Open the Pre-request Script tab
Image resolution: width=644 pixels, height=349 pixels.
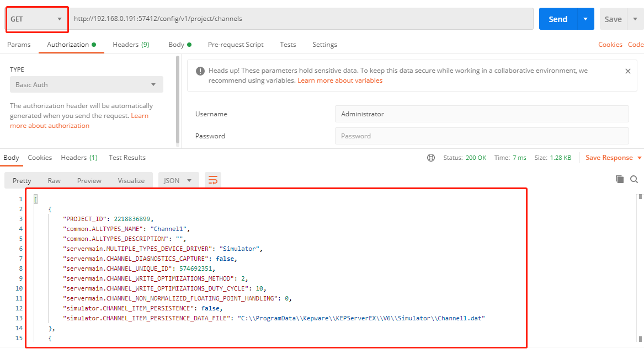236,44
